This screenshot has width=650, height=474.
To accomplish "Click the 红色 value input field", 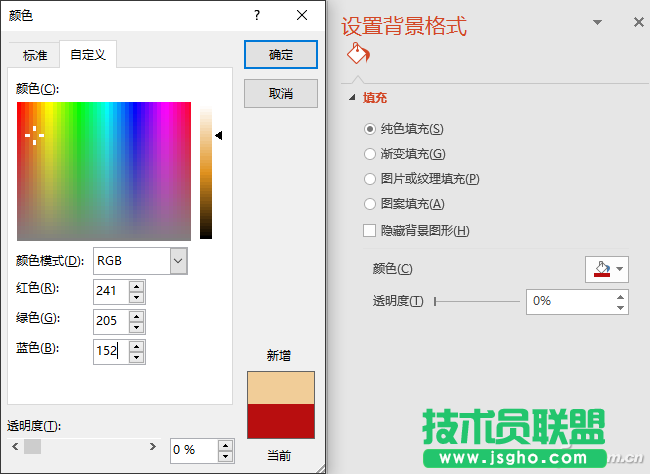I will pos(110,291).
